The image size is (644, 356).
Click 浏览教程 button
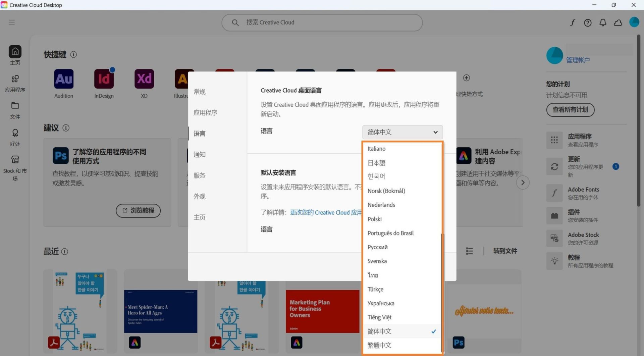(x=138, y=210)
